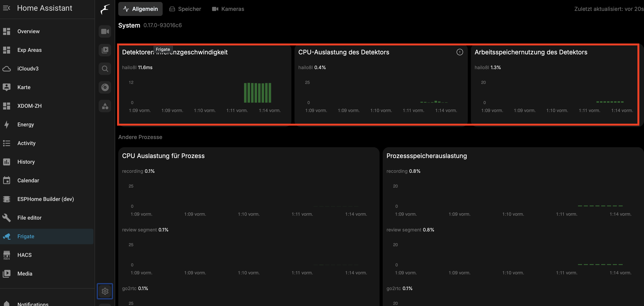
Task: Collapse the Home Assistant sidebar menu icon
Action: coord(7,8)
